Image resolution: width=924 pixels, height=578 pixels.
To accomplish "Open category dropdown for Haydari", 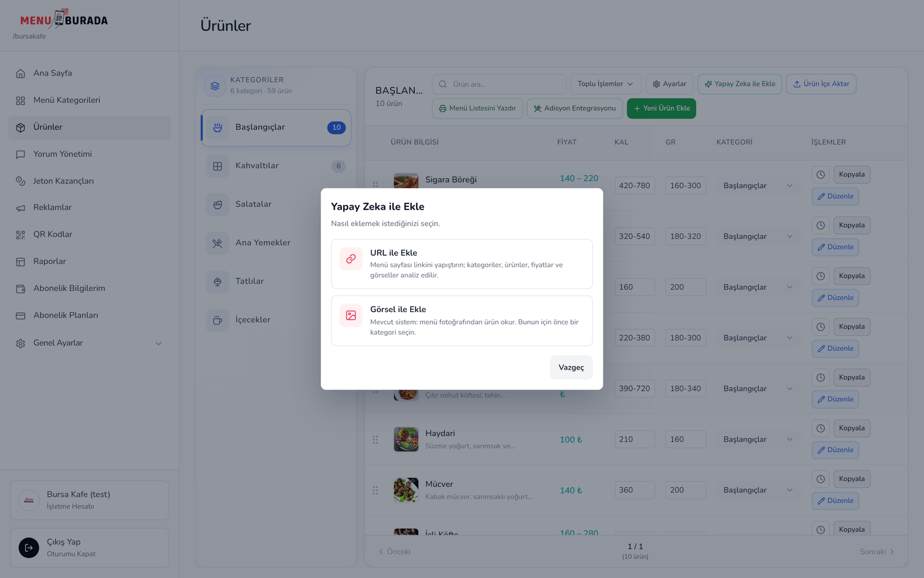I will tap(758, 439).
